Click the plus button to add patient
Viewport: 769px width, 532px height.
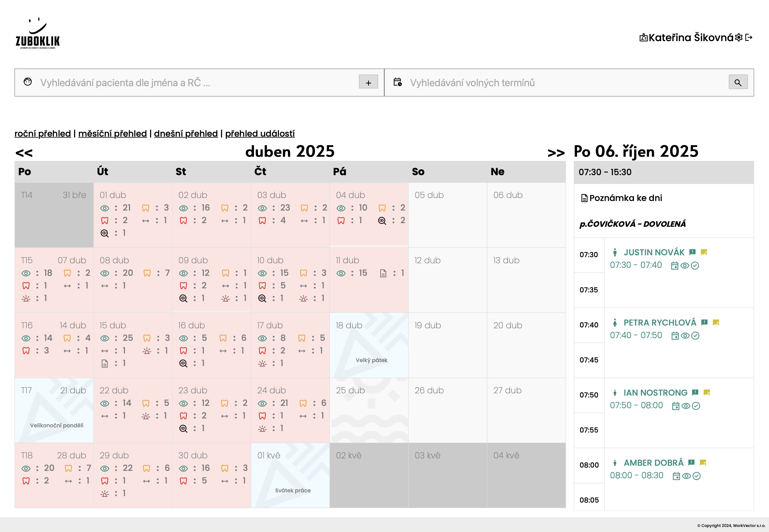(368, 82)
